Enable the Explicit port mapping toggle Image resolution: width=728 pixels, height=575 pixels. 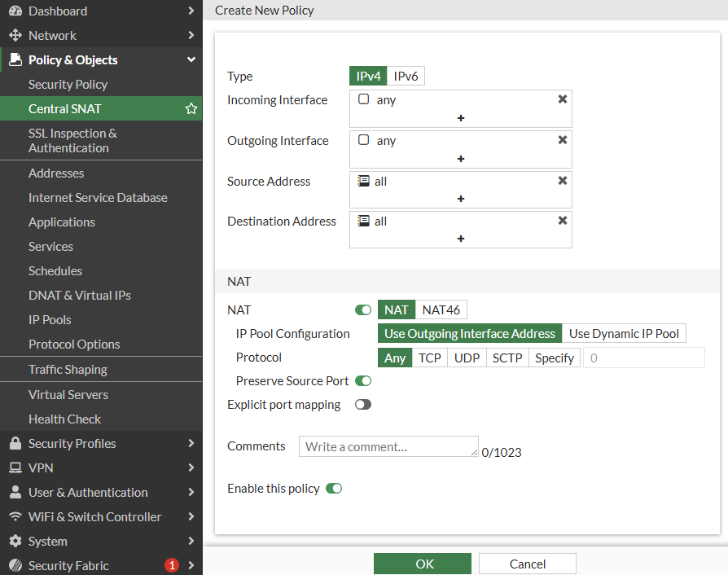point(363,405)
